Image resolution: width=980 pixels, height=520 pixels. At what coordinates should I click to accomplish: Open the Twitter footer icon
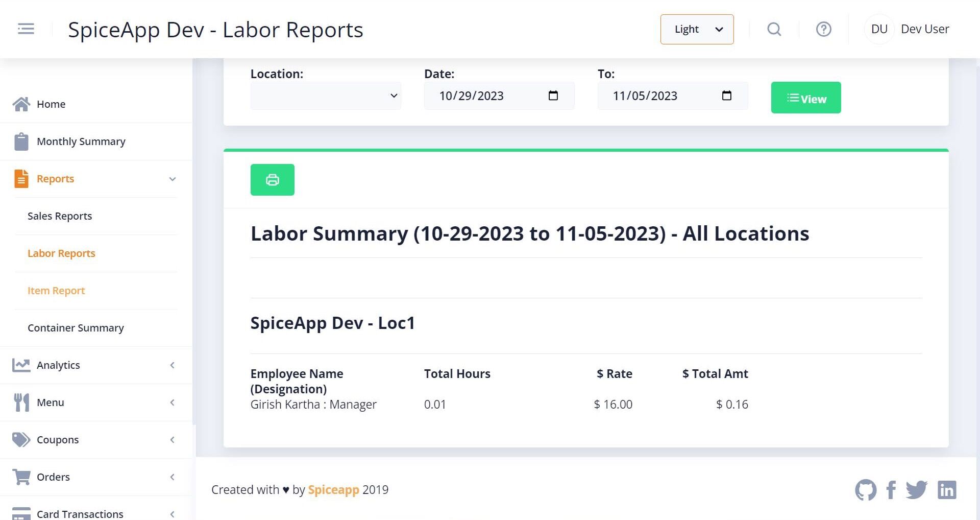(x=917, y=490)
